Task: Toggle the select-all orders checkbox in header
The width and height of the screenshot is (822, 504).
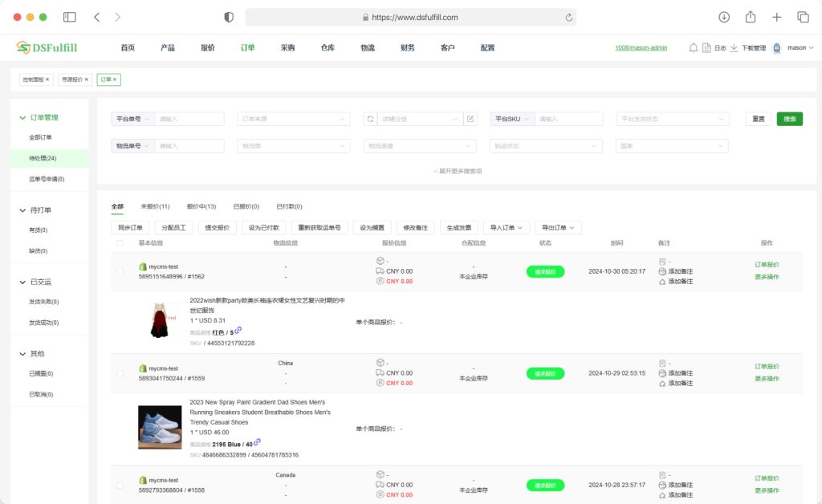Action: pyautogui.click(x=120, y=243)
